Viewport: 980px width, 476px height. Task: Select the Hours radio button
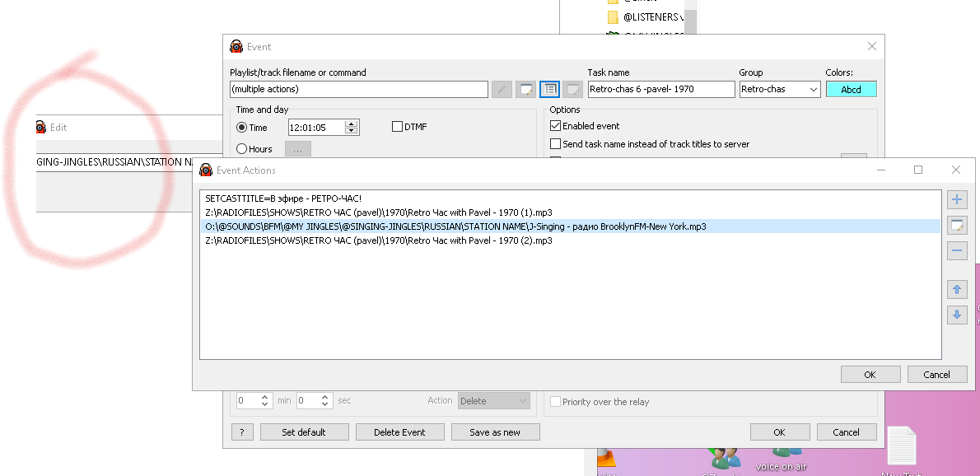point(242,149)
